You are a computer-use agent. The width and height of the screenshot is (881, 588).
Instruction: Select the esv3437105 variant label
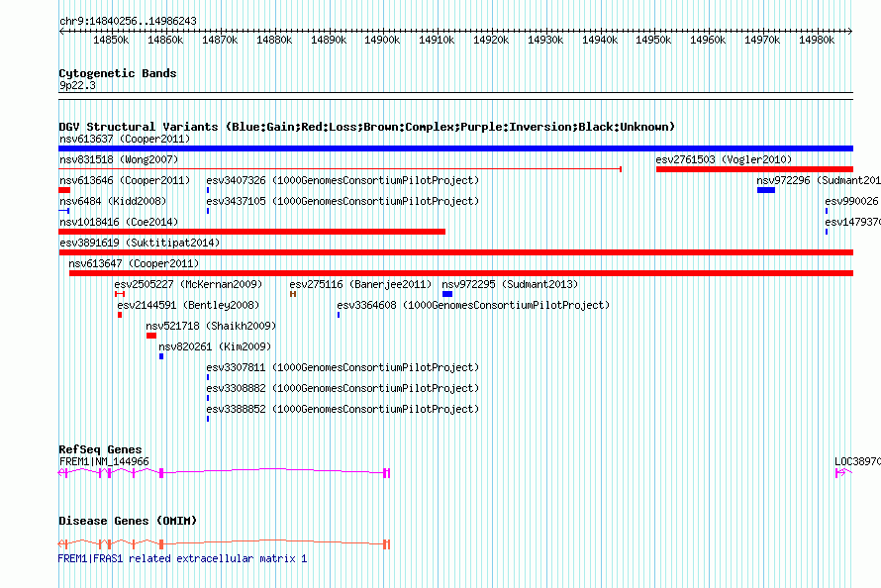click(343, 201)
